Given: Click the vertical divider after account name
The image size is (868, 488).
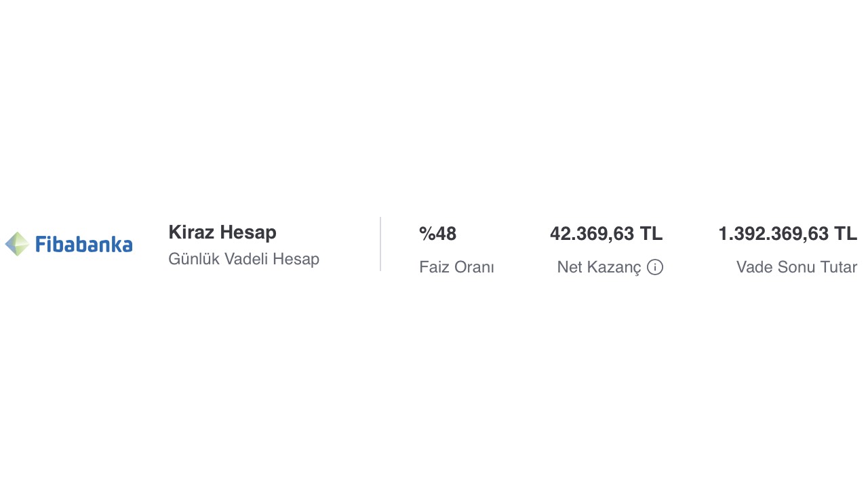Looking at the screenshot, I should pos(380,244).
